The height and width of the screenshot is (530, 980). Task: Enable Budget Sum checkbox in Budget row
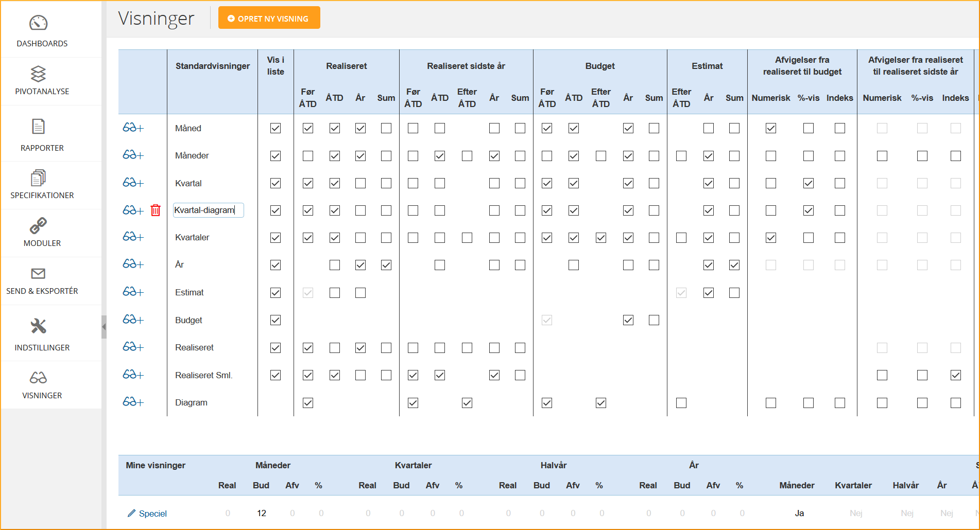coord(654,320)
